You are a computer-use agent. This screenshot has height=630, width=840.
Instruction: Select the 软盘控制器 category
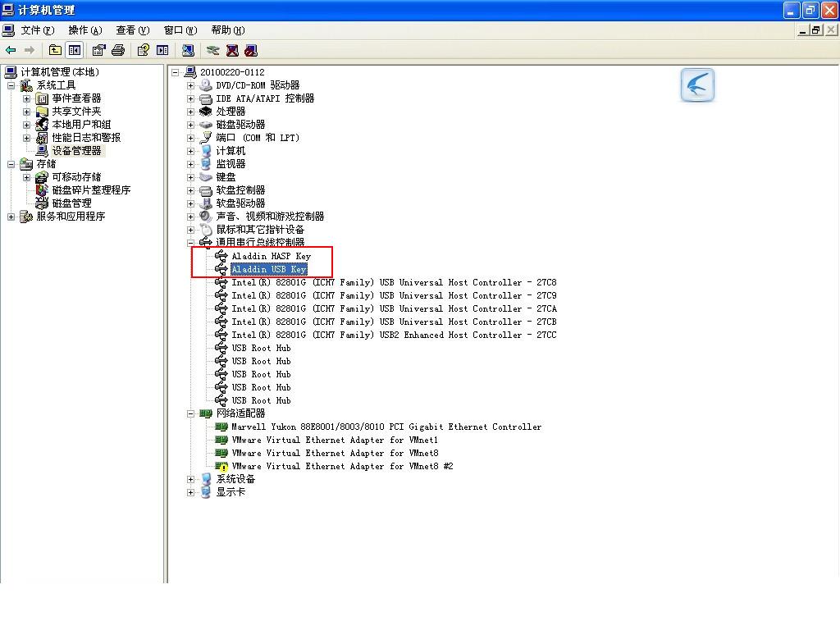pyautogui.click(x=240, y=190)
